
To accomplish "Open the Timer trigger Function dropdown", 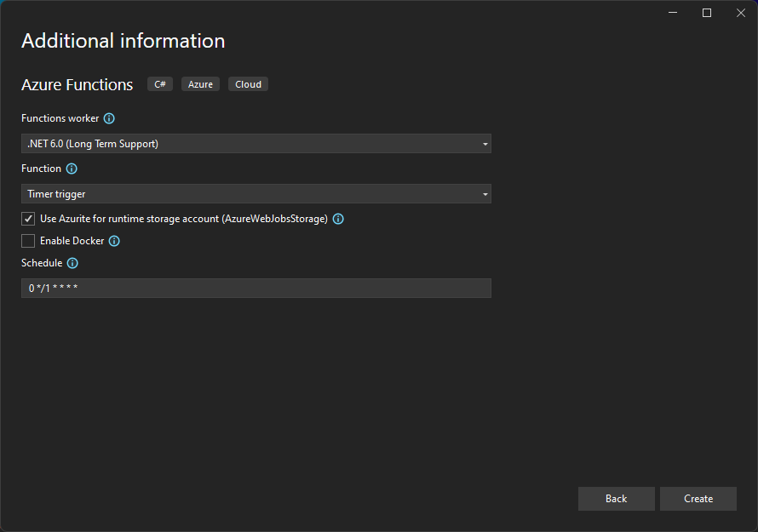I will [256, 193].
